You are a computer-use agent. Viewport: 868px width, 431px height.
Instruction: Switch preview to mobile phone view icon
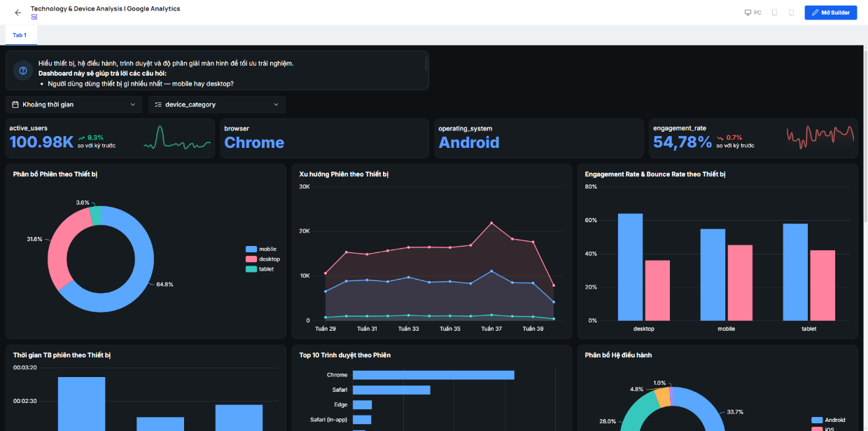tap(791, 13)
